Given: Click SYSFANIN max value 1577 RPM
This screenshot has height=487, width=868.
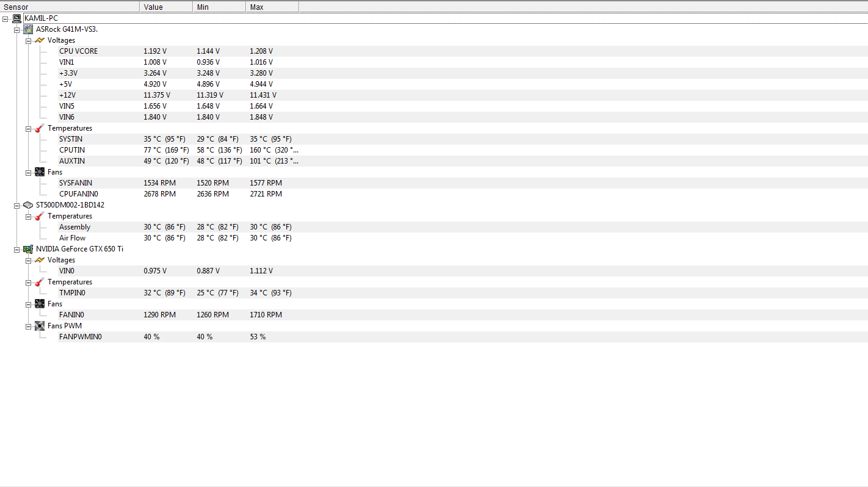Looking at the screenshot, I should (266, 183).
